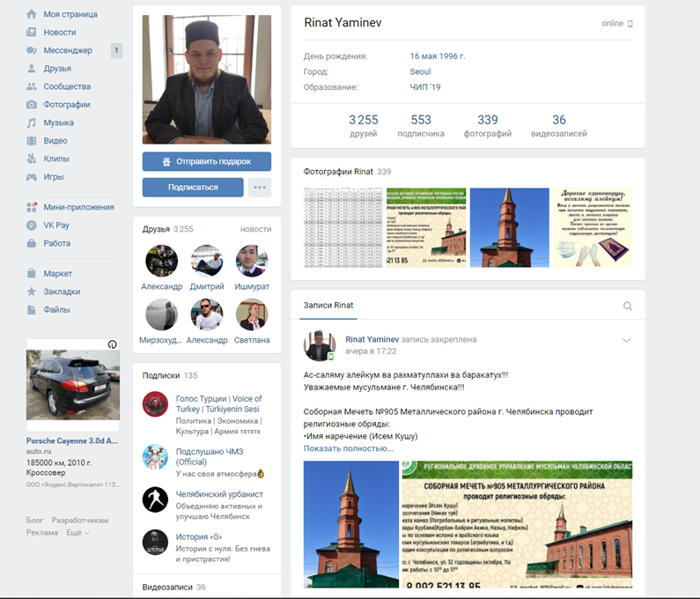This screenshot has width=700, height=599.
Task: Click the 'Отправить подарок' button
Action: tap(207, 162)
